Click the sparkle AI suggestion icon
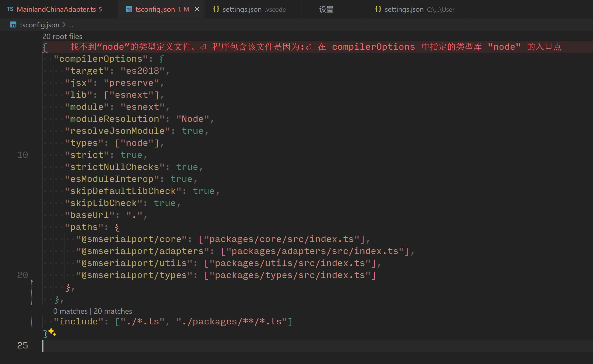This screenshot has width=593, height=364. tap(52, 332)
